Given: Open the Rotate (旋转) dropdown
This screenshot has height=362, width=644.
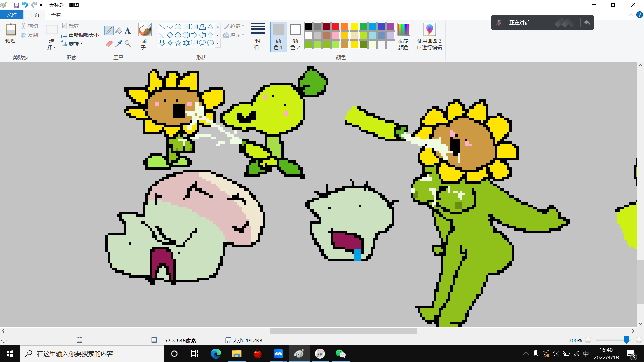Looking at the screenshot, I should (x=72, y=44).
